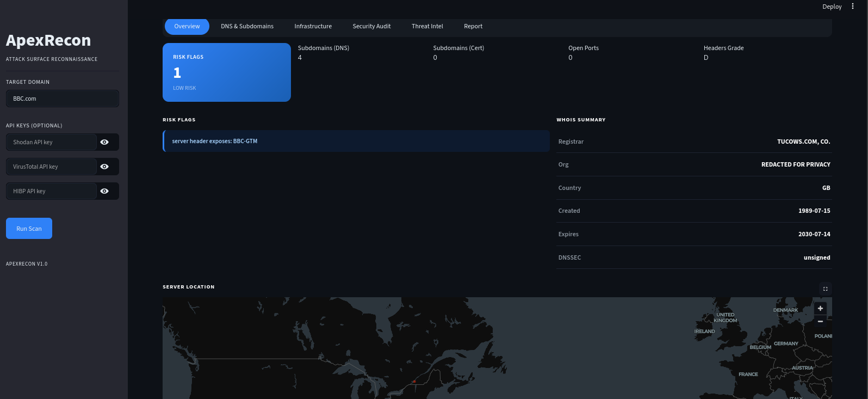Image resolution: width=868 pixels, height=399 pixels.
Task: Focus the Target Domain input field
Action: click(63, 99)
